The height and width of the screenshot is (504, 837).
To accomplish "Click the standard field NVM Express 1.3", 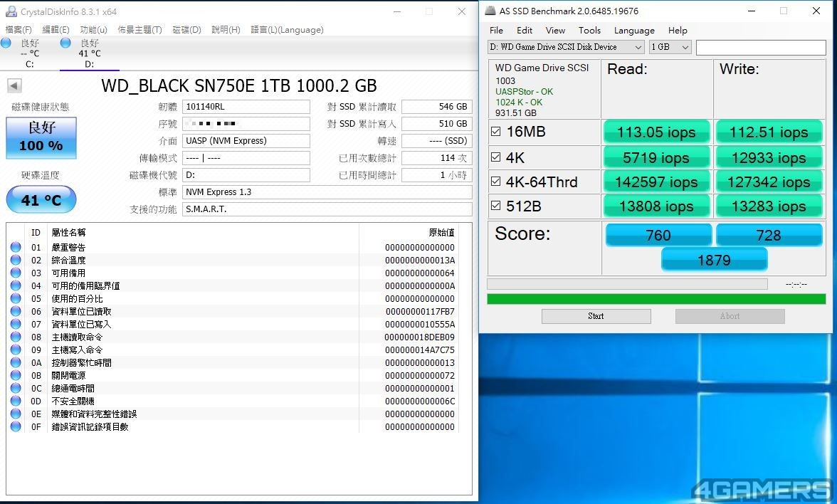I will pos(327,192).
